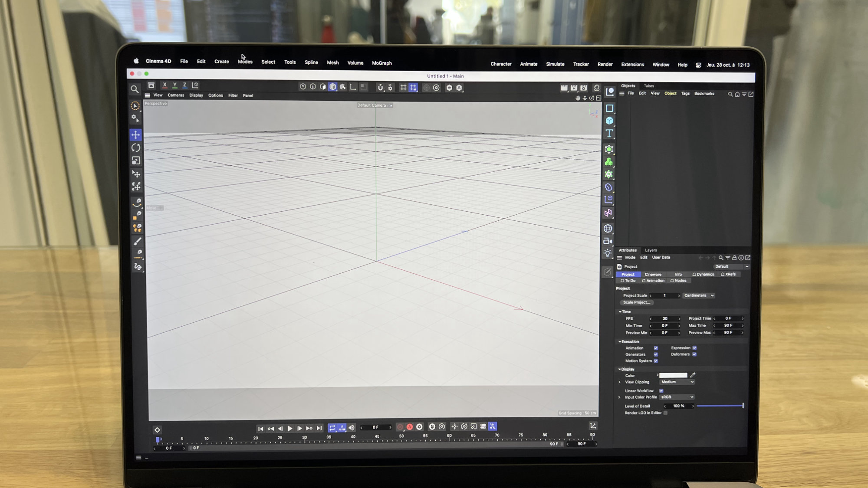The height and width of the screenshot is (488, 868).
Task: Switch to the Layers tab
Action: (x=651, y=250)
